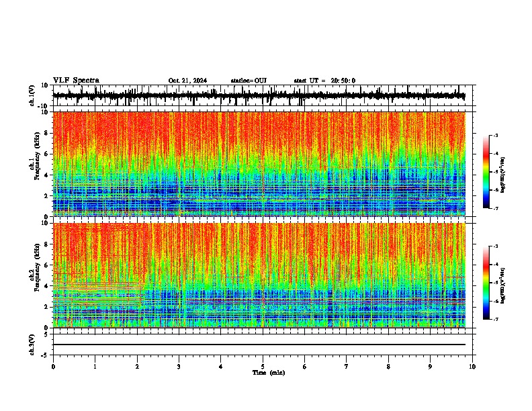Click the ch.1 voltage waveform trace

259,95
